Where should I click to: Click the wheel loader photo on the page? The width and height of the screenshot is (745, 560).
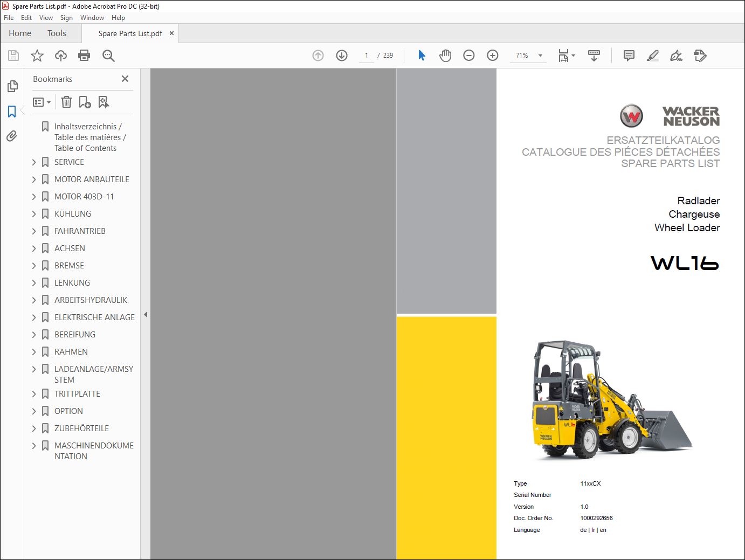pyautogui.click(x=611, y=399)
